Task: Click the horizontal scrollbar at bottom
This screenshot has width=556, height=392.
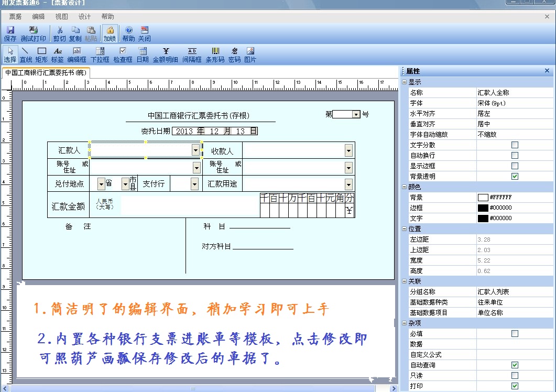Action: 193,388
